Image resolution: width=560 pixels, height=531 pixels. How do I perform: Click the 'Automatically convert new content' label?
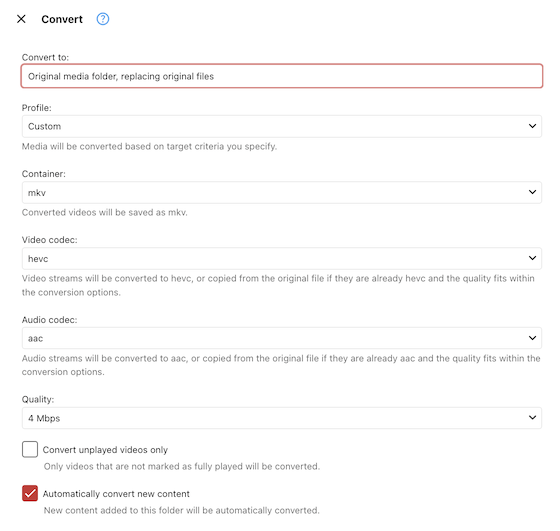(116, 494)
